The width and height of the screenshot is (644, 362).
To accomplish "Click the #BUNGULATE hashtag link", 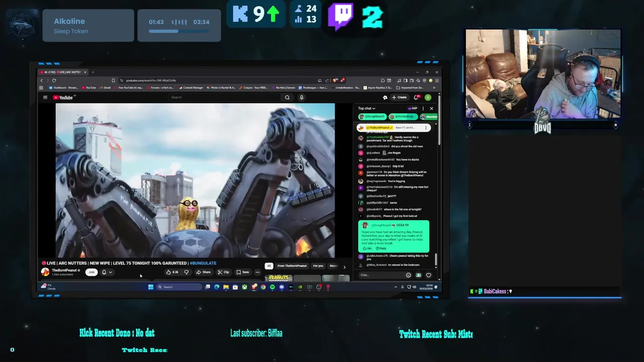I will tap(203, 263).
